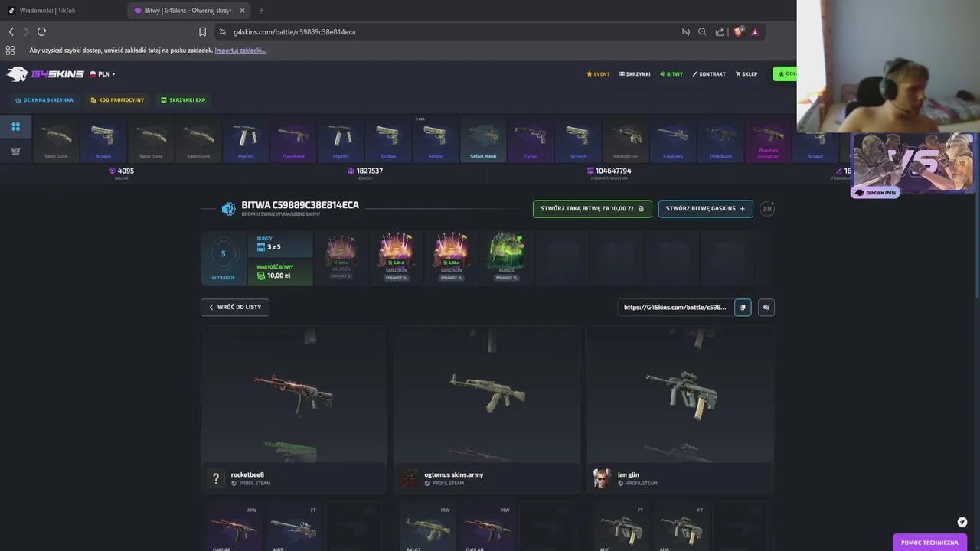Screen dimensions: 980x551
Task: Click the round chat bubble icon
Action: point(962,522)
